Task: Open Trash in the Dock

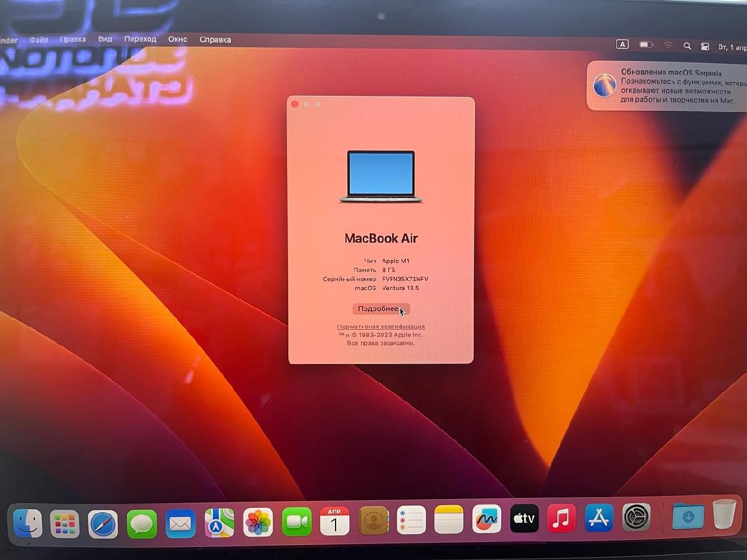Action: pyautogui.click(x=725, y=514)
